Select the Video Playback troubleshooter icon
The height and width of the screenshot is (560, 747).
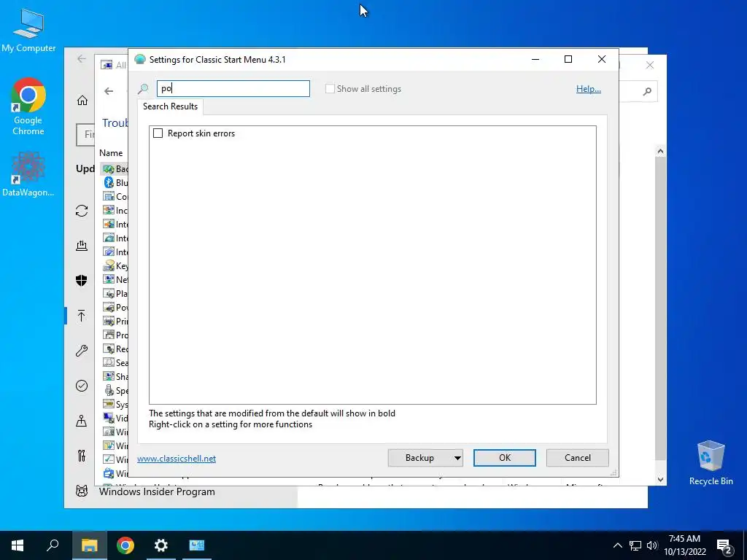(109, 418)
